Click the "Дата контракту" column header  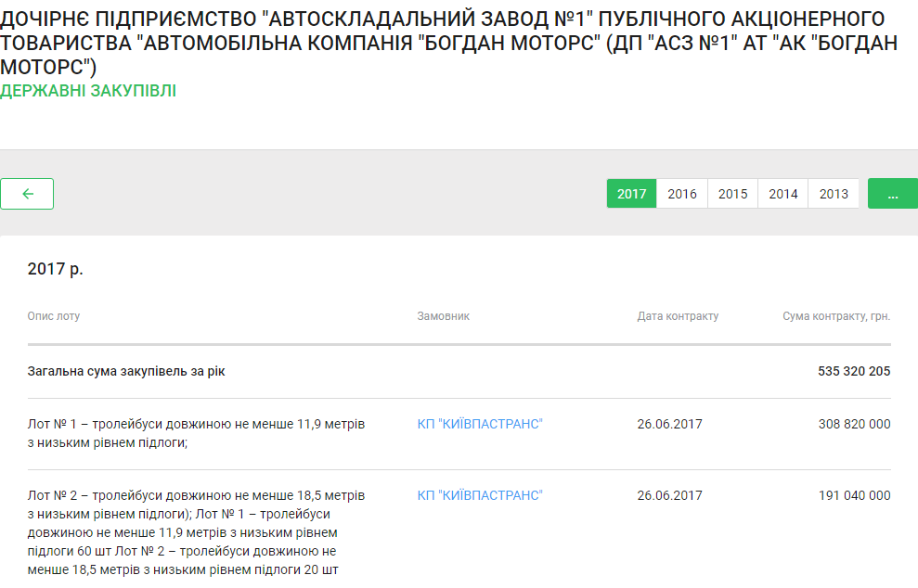point(678,316)
